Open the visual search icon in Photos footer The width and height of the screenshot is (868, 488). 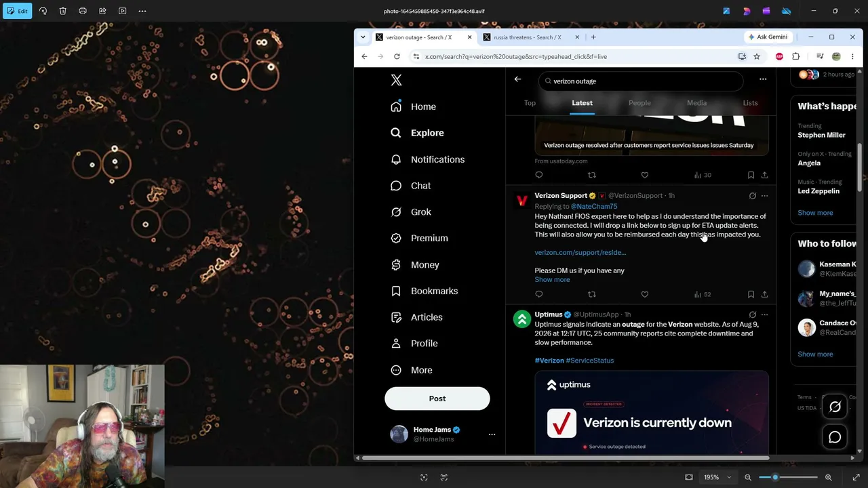(x=424, y=477)
